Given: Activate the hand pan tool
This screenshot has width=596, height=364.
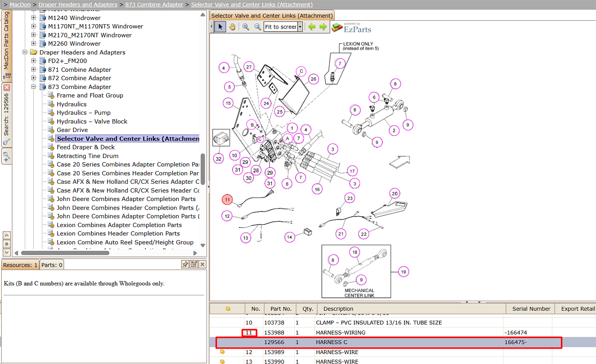Looking at the screenshot, I should tap(232, 27).
